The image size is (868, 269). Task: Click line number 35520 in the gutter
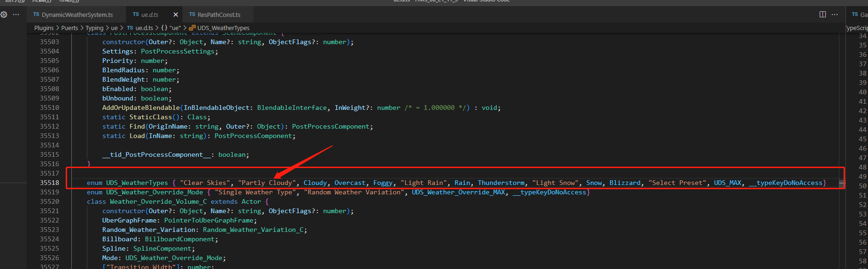click(49, 201)
